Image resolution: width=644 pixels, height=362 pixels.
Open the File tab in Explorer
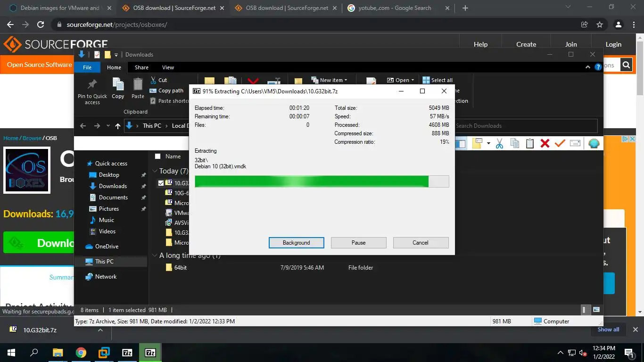(87, 67)
